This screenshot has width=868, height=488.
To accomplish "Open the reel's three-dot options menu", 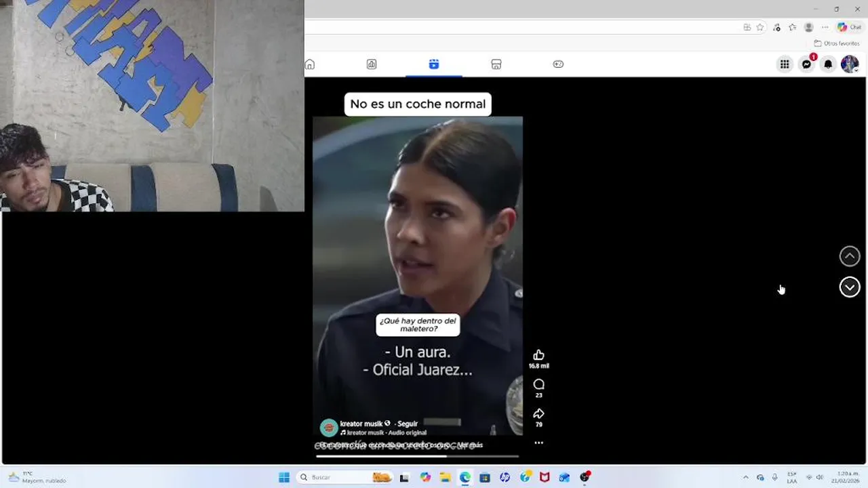I will click(538, 443).
